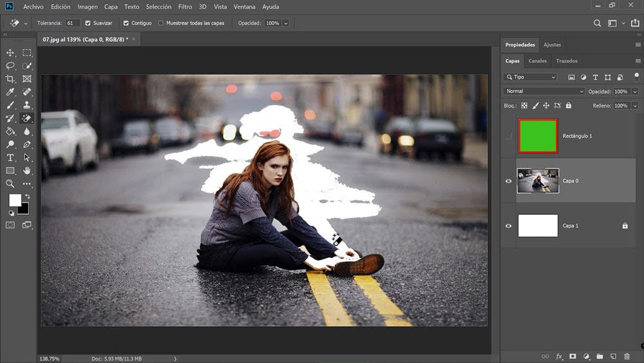The height and width of the screenshot is (363, 644).
Task: Toggle lock position
Action: coord(546,106)
